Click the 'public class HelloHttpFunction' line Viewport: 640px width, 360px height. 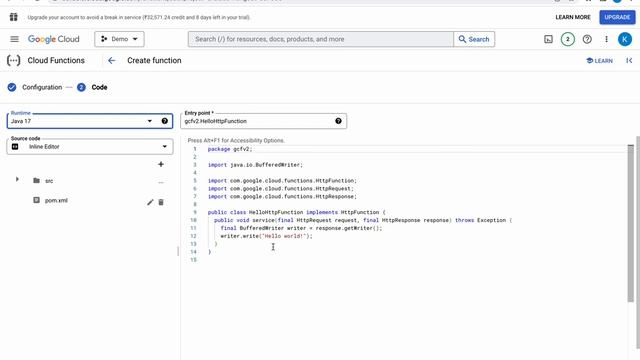296,212
